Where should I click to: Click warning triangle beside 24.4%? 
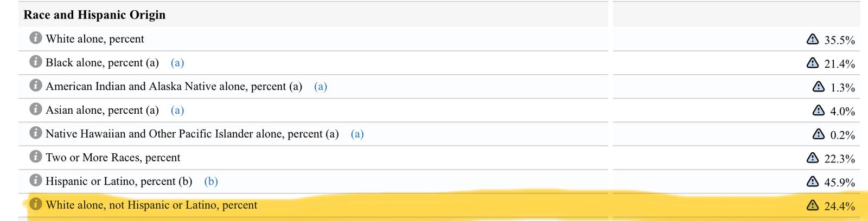pyautogui.click(x=812, y=205)
